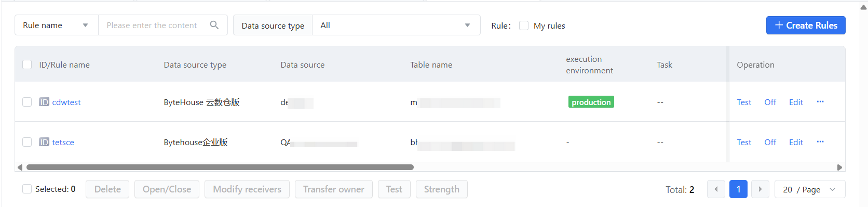Focus the rule content search field

click(153, 25)
